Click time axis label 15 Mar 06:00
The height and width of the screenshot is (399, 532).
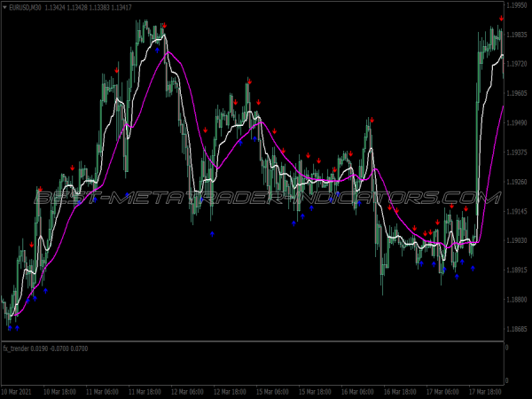272,392
